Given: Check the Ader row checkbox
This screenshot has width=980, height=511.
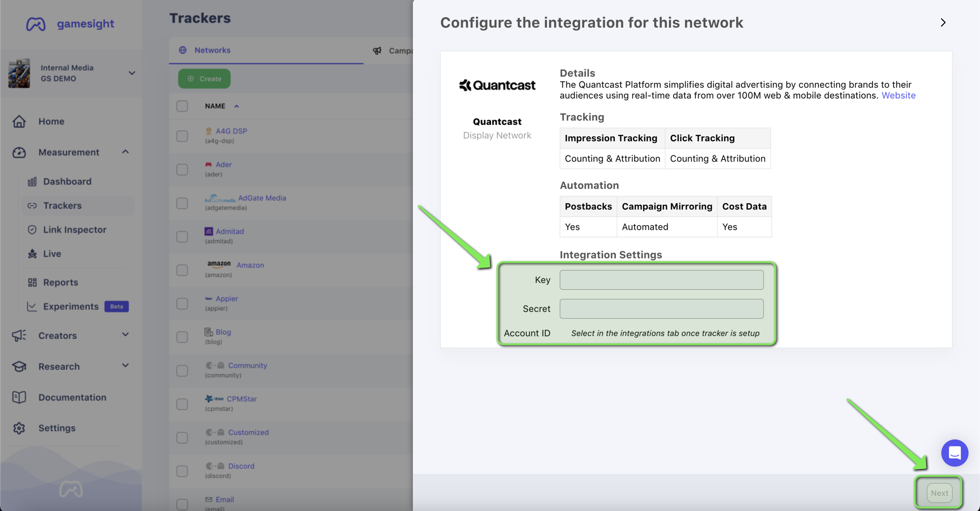Looking at the screenshot, I should [182, 170].
